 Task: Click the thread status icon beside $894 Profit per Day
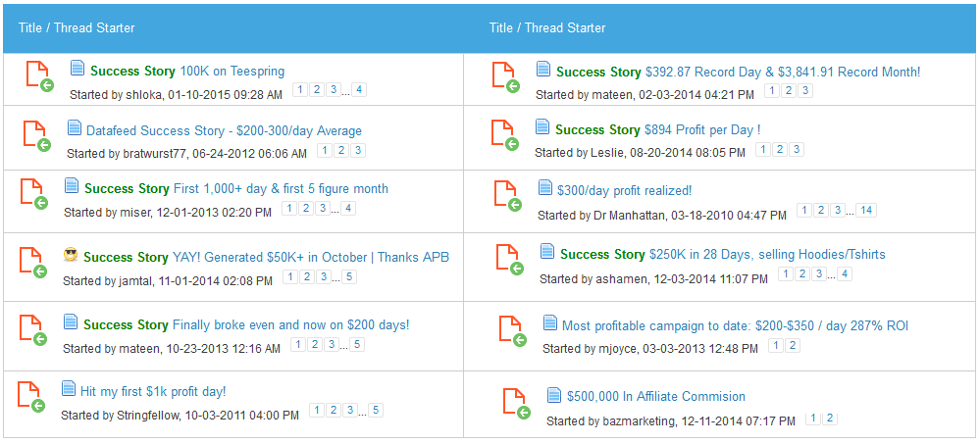pyautogui.click(x=505, y=135)
